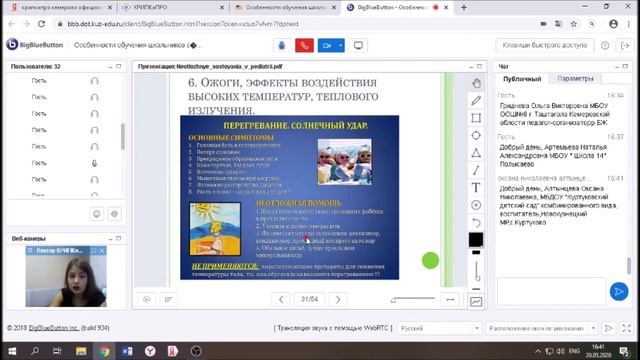Open the poll button below slide

169,300
